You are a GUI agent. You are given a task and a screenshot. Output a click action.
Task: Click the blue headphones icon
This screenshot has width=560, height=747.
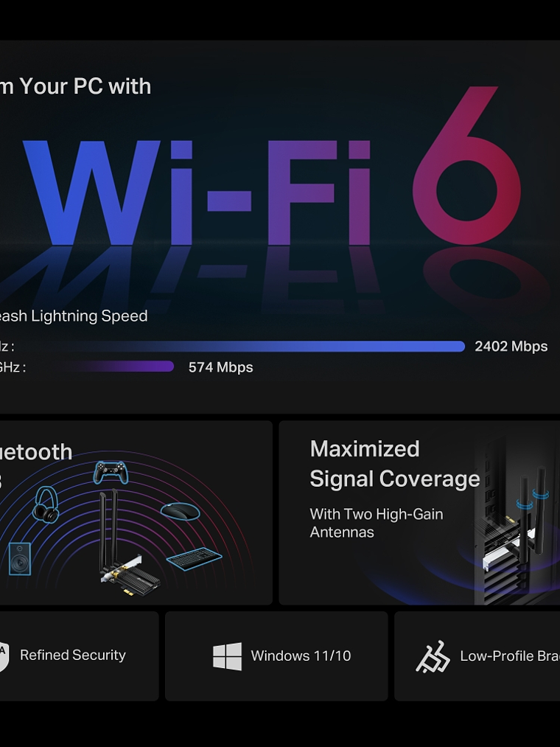click(x=46, y=504)
